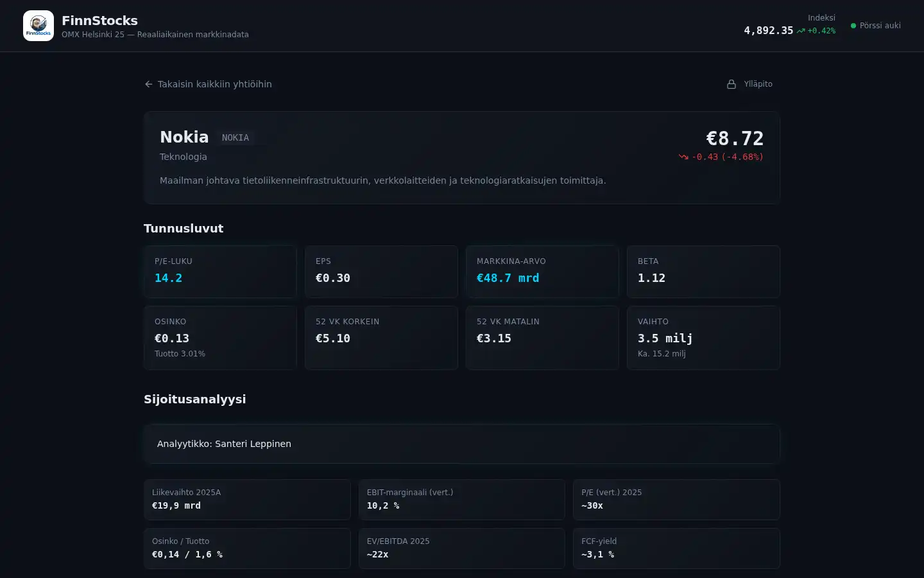The height and width of the screenshot is (578, 924).
Task: Click the P/E (vert.) 2025 value ~30x
Action: coord(592,505)
